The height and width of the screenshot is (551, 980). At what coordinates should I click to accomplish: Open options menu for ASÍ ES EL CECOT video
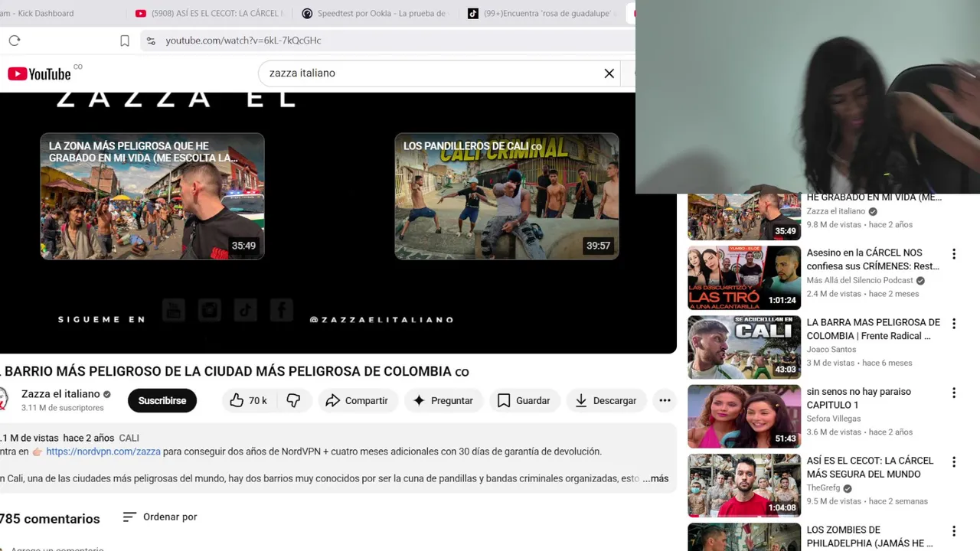click(x=954, y=462)
